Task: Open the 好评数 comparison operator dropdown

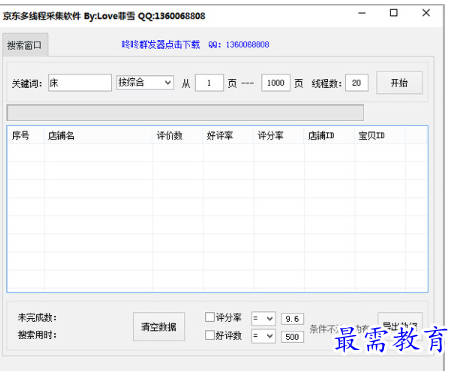Action: pos(263,336)
